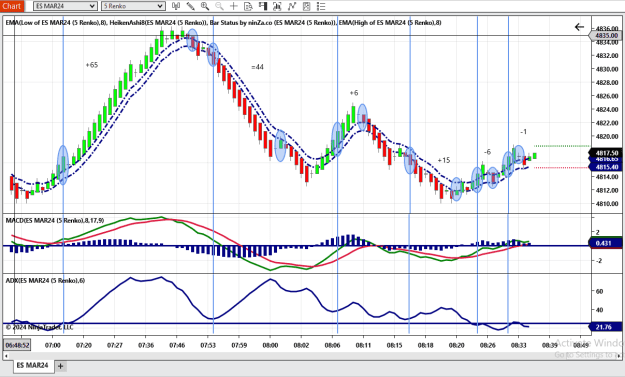Click the -1 annotation text
This screenshot has width=625, height=377.
pyautogui.click(x=523, y=132)
